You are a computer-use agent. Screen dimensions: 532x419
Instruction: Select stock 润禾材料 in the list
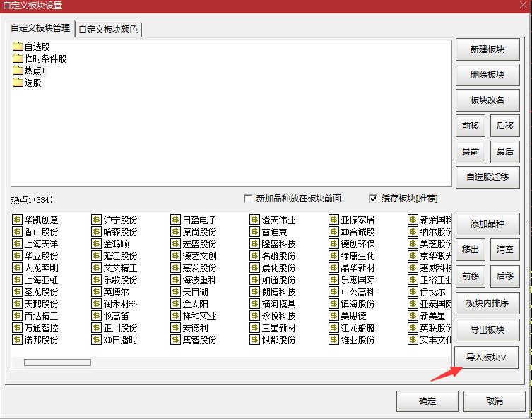(120, 304)
